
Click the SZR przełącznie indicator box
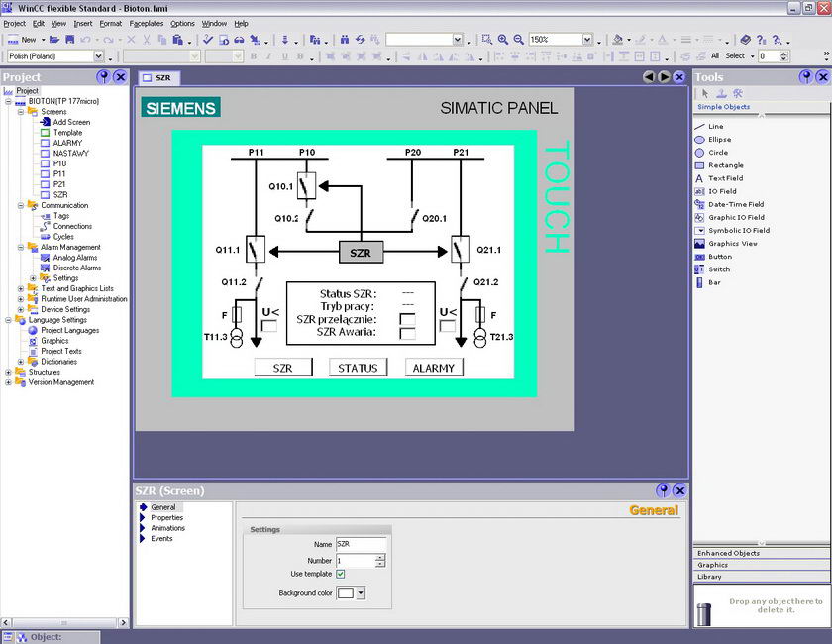pos(407,319)
